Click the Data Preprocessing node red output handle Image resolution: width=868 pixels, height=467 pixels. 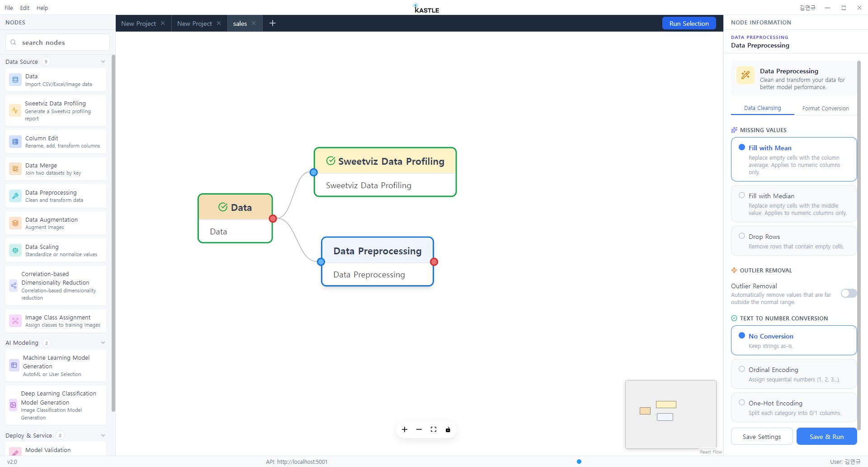(434, 262)
